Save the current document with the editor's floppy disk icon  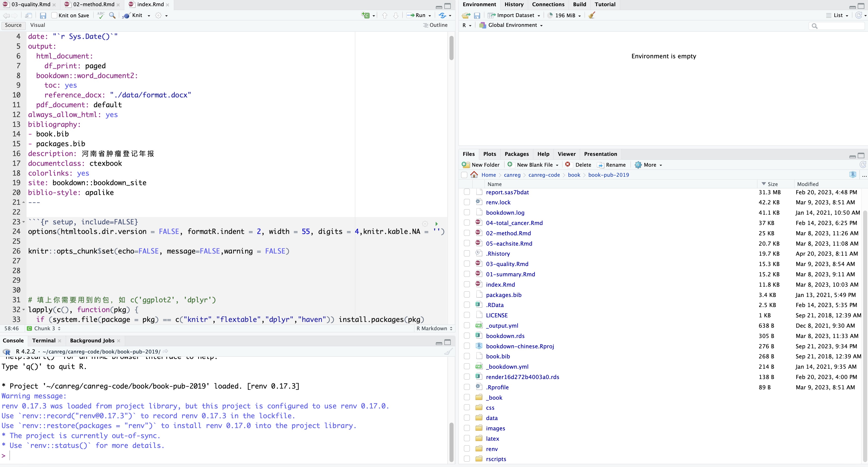[43, 15]
